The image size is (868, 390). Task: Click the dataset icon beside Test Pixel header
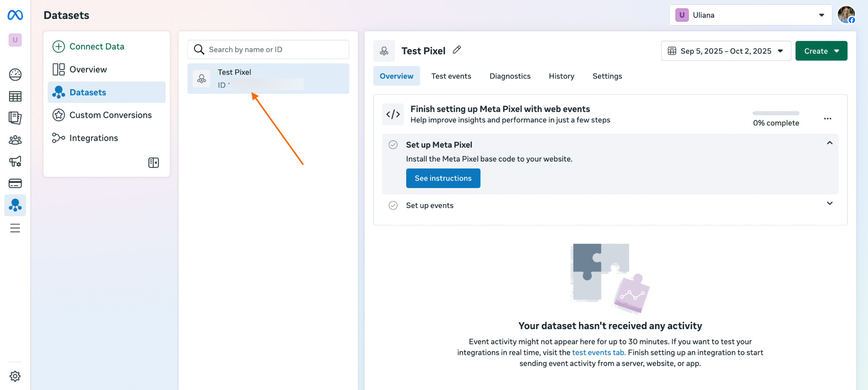tap(384, 51)
